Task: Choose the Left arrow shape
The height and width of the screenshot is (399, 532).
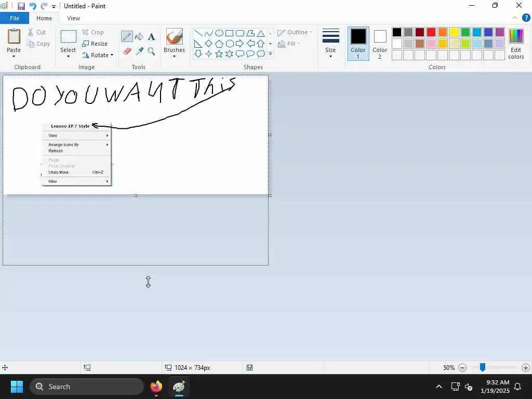Action: [250, 44]
